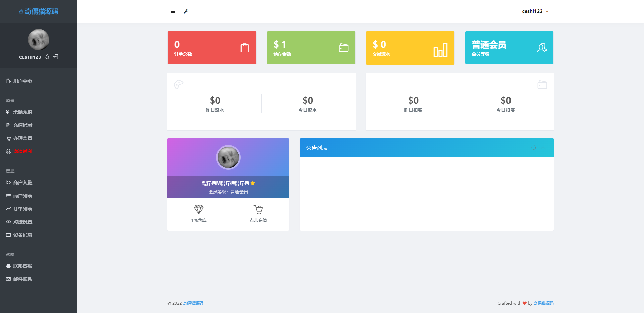This screenshot has width=644, height=313.
Task: Click the bar chart icon on 交易流水 card
Action: click(x=440, y=50)
